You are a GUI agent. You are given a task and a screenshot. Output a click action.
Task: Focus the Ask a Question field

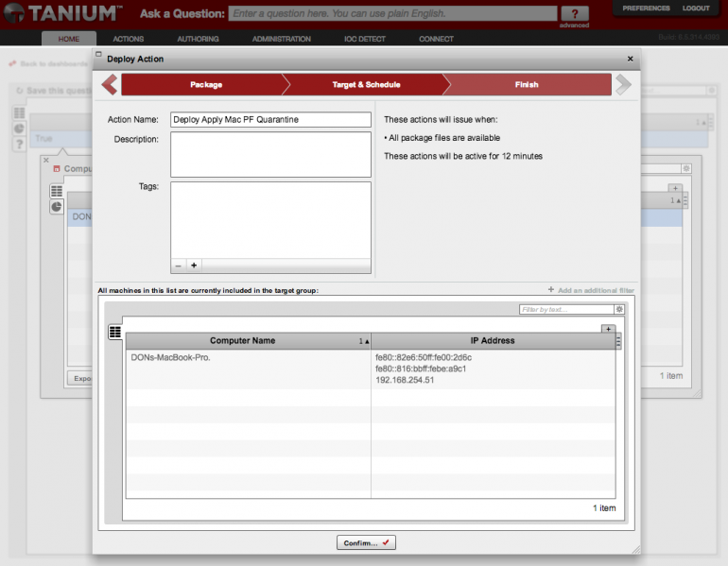392,13
